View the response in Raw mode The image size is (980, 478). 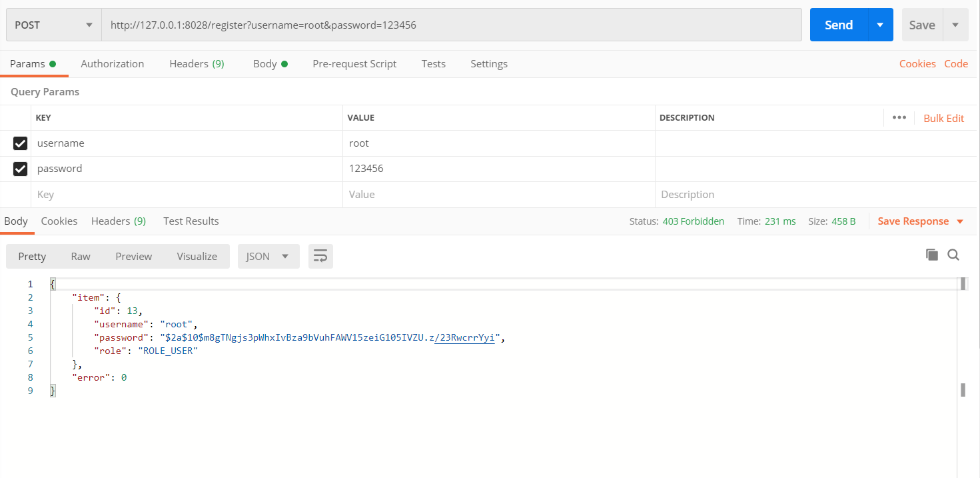tap(80, 256)
